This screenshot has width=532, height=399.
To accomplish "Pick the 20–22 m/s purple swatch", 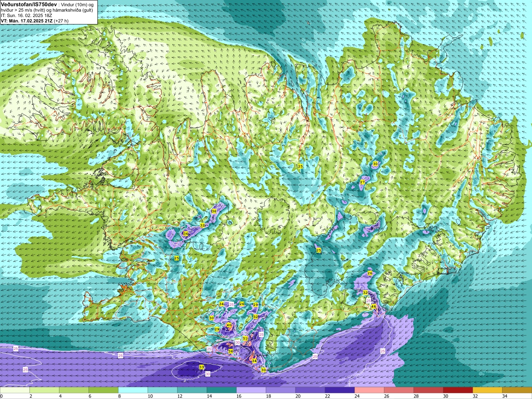I will pos(310,390).
